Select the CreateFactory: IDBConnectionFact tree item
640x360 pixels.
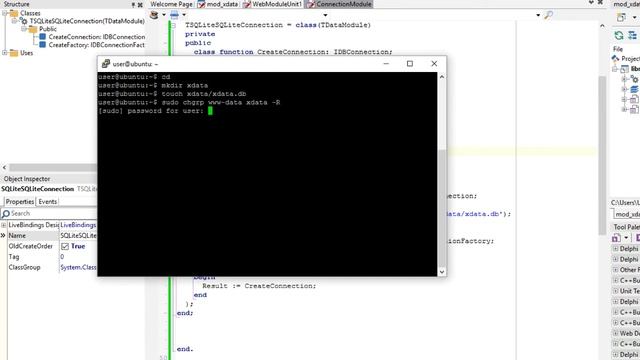point(97,45)
